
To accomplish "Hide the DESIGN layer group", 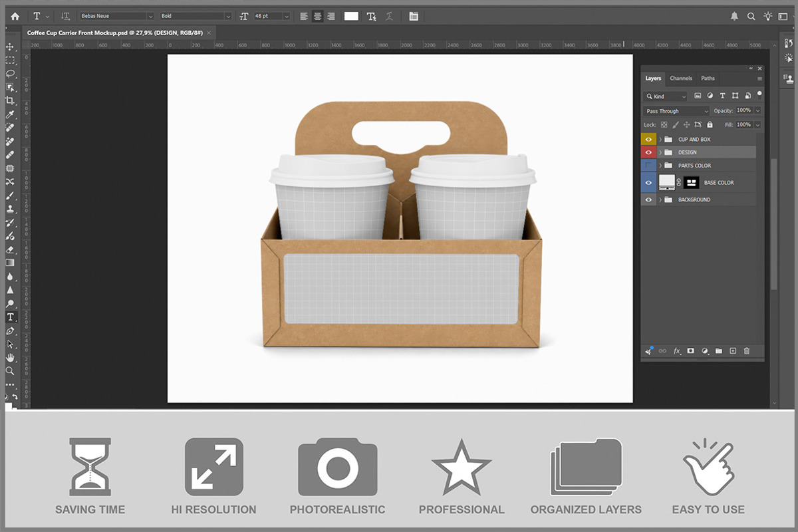I will [x=648, y=152].
